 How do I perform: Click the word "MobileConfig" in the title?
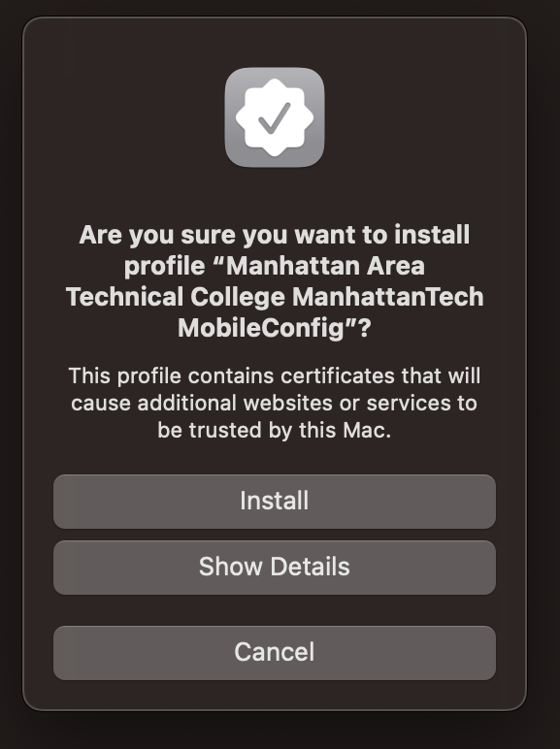click(261, 328)
